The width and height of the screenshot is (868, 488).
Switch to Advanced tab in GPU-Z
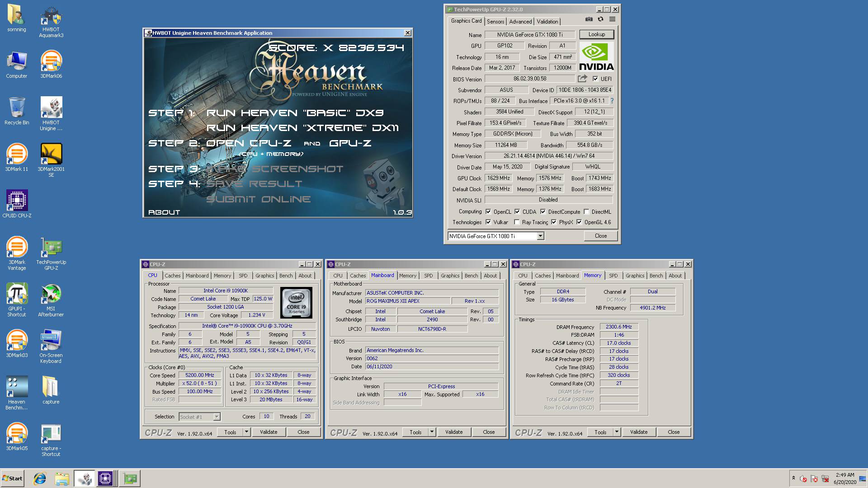[x=520, y=22]
